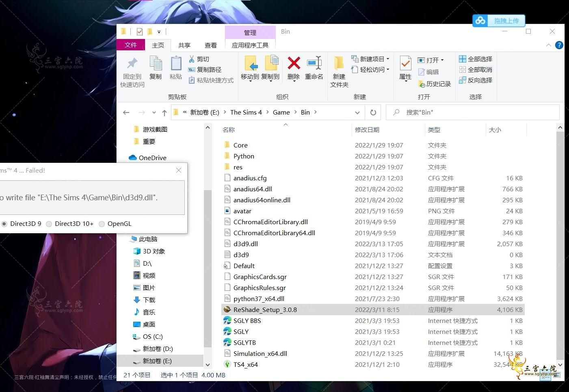The width and height of the screenshot is (569, 392).
Task: Open the Easy Access (轻松访问) dropdown
Action: (370, 69)
